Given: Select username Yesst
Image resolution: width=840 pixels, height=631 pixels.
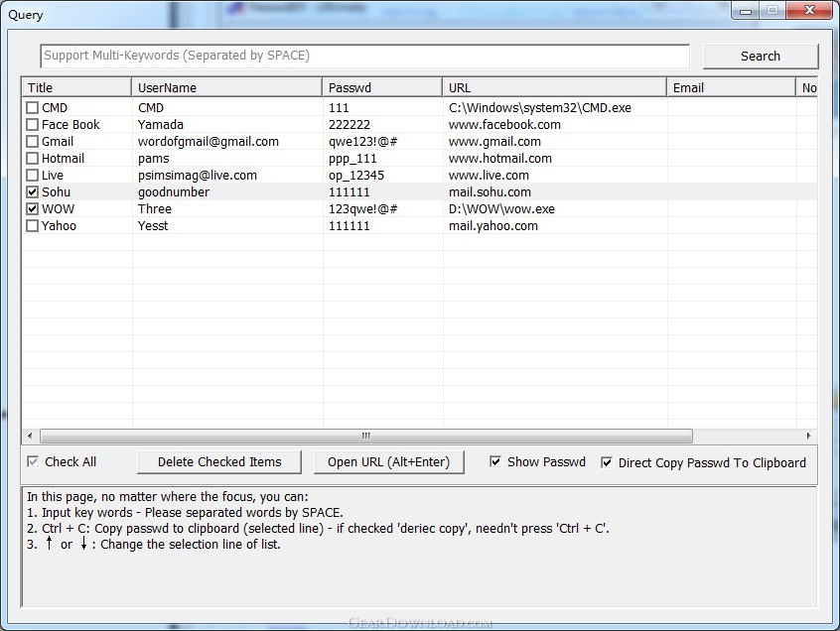Looking at the screenshot, I should [x=153, y=226].
